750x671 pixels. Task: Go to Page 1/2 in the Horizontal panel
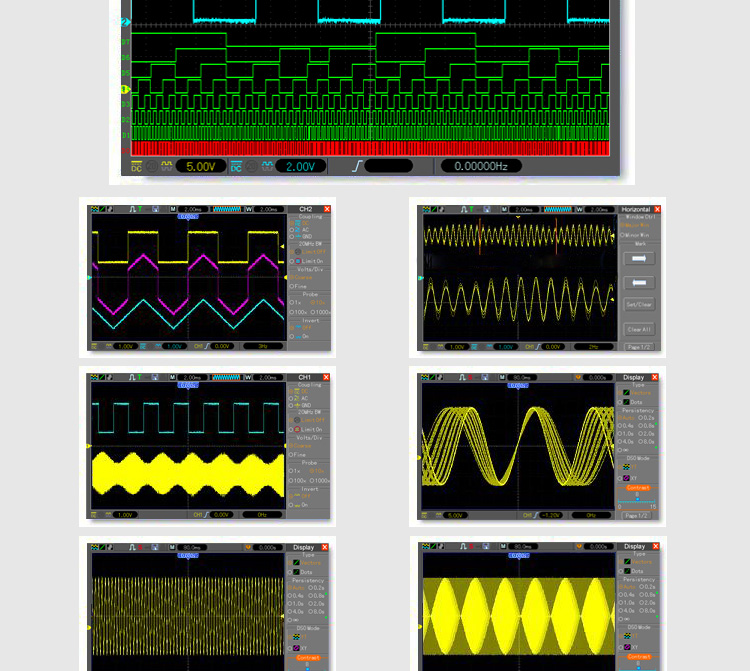[639, 346]
